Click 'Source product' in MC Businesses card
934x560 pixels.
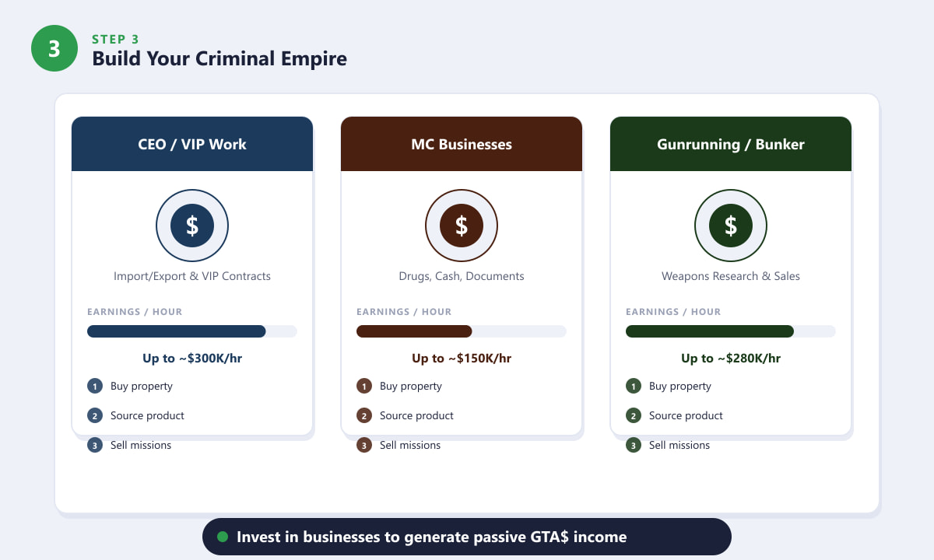point(416,416)
